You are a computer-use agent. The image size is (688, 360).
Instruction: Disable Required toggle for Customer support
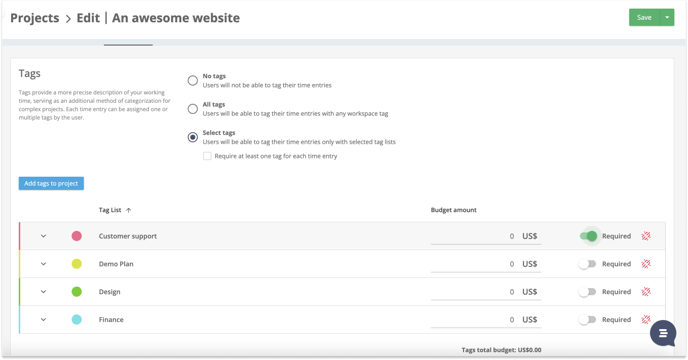click(588, 236)
